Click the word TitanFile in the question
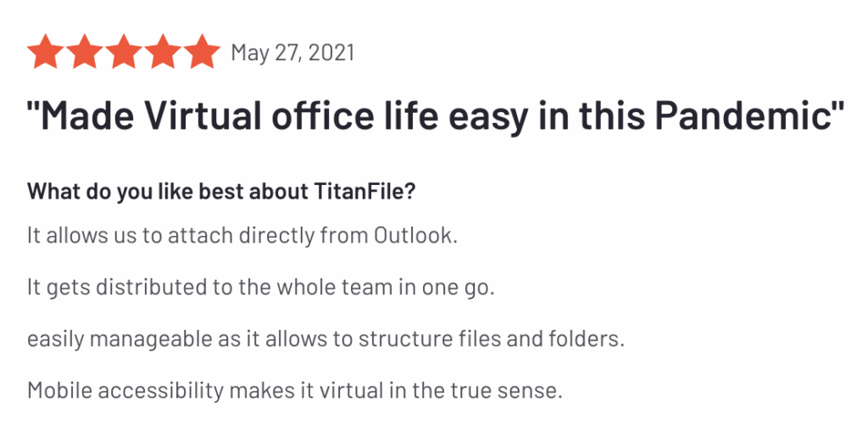This screenshot has height=431, width=868. point(359,191)
